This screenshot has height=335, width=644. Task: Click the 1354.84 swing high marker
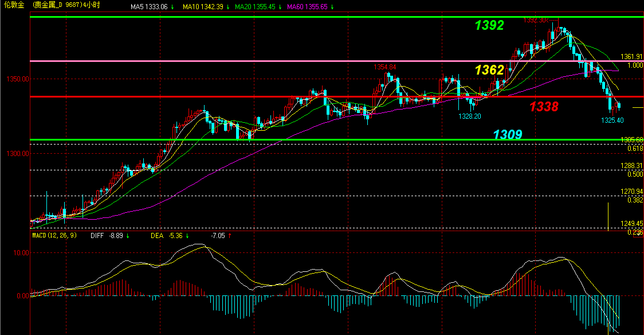(x=385, y=67)
